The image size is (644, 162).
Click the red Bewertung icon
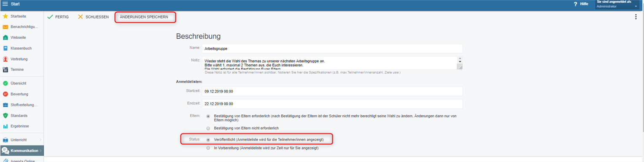[5, 94]
